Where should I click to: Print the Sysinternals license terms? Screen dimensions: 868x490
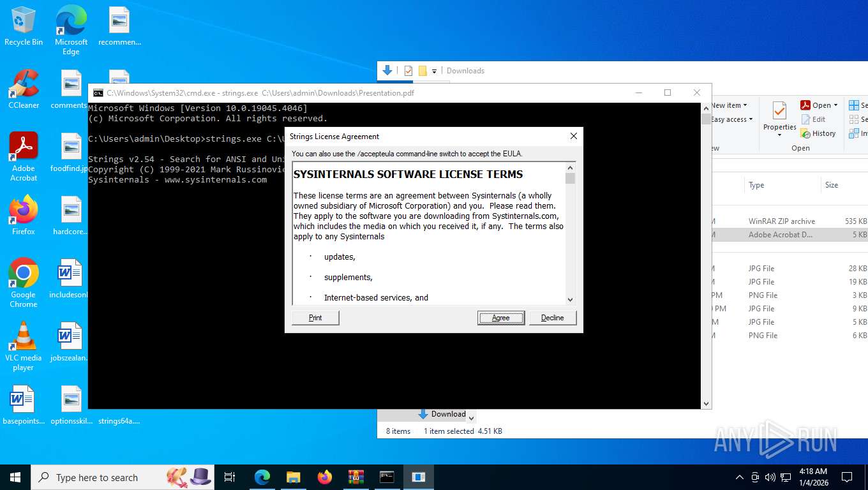click(x=315, y=318)
